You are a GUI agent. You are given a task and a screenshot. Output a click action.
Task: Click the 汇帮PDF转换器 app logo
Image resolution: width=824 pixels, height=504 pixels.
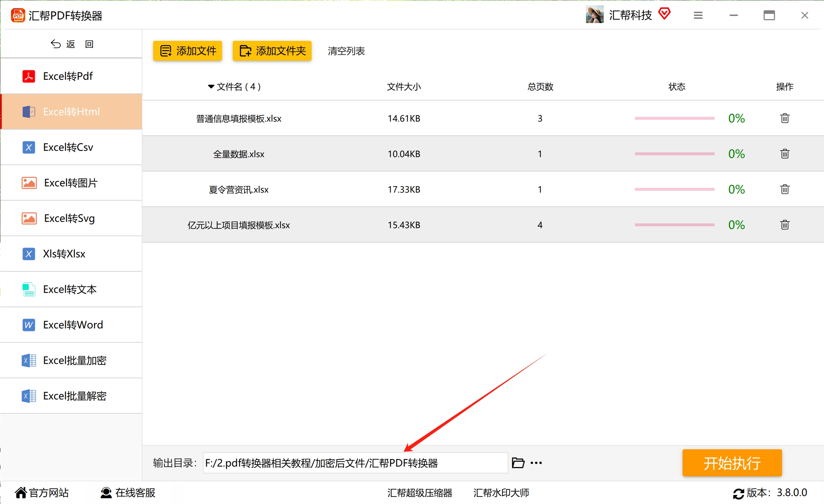point(18,16)
